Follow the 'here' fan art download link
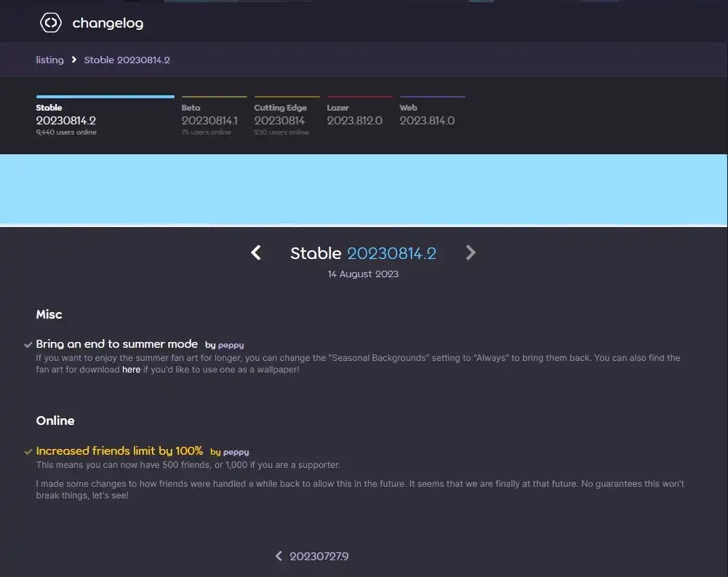This screenshot has width=728, height=577. pyautogui.click(x=132, y=370)
